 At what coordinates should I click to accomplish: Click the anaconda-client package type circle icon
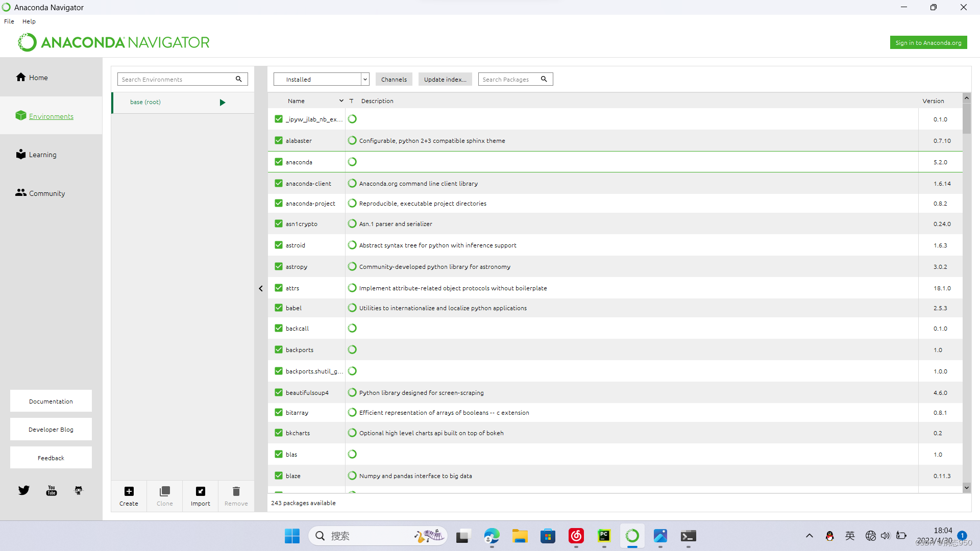(352, 183)
